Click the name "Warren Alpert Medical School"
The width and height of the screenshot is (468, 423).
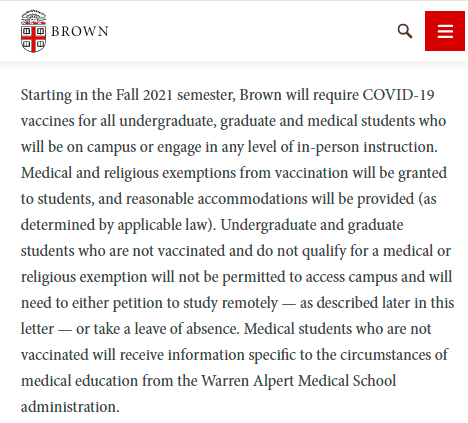[299, 381]
